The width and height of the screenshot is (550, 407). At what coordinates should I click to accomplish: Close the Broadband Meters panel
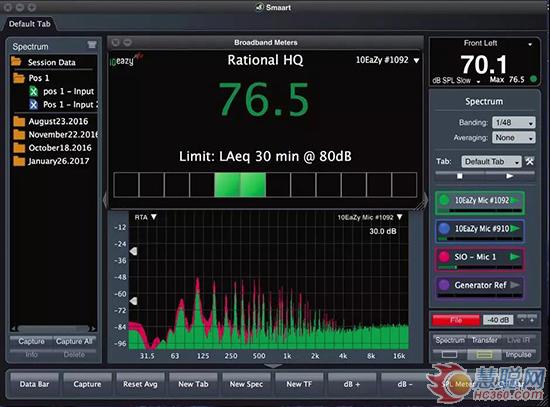[115, 42]
